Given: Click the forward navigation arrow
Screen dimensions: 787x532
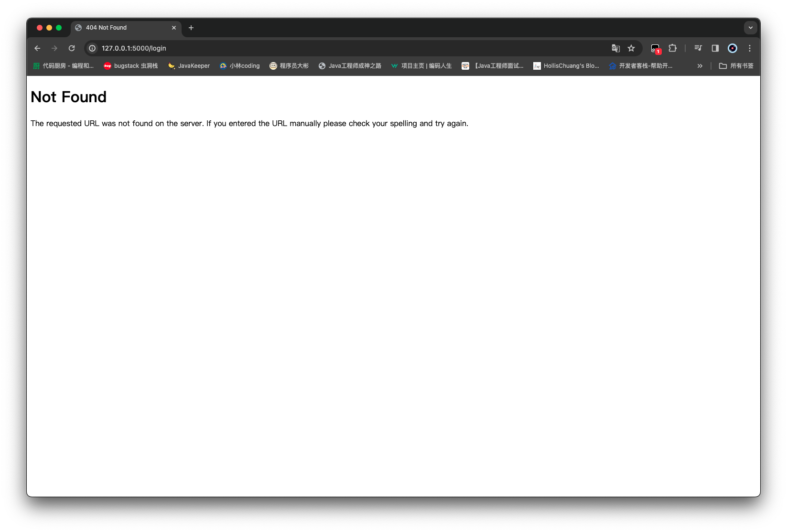Looking at the screenshot, I should (x=54, y=48).
